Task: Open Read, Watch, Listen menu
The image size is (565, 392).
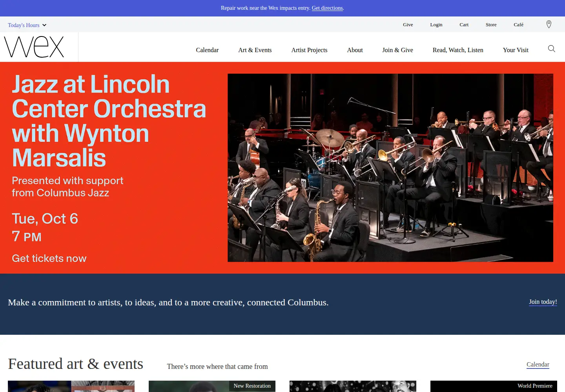Action: click(458, 50)
